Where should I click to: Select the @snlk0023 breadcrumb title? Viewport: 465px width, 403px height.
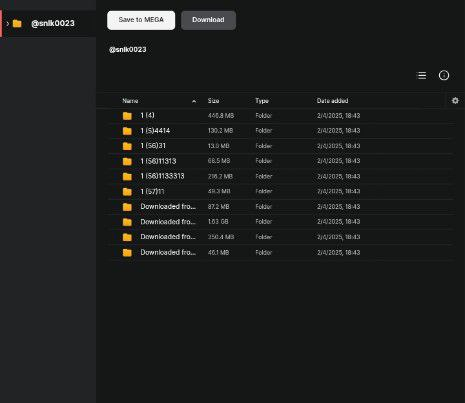coord(128,50)
